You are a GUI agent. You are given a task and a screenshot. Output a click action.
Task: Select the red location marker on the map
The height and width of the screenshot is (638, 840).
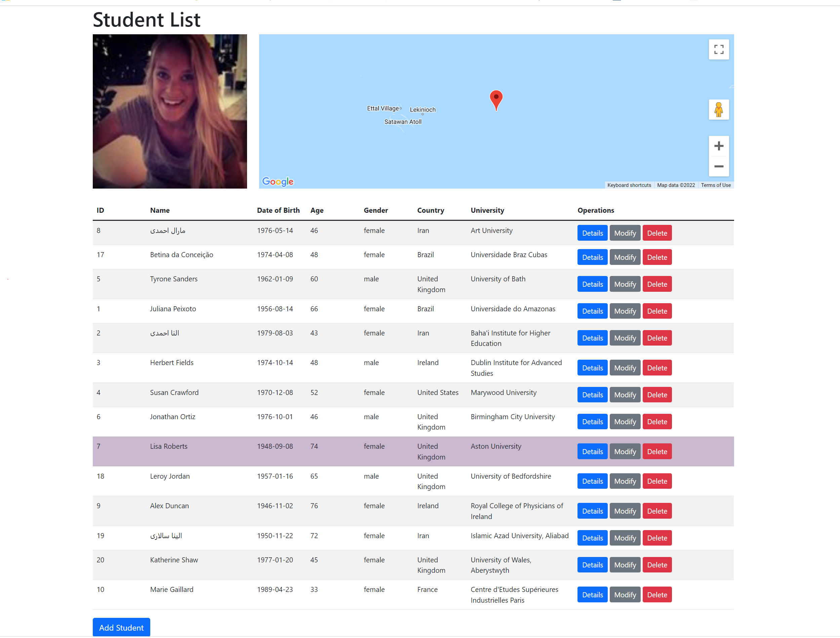coord(496,99)
